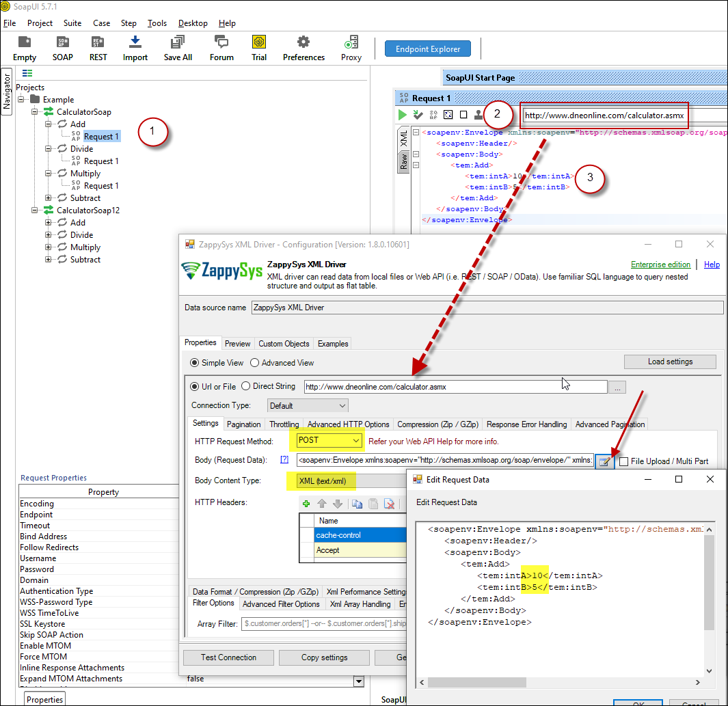Viewport: 728px width, 706px height.
Task: Select cache-control header row
Action: (360, 535)
